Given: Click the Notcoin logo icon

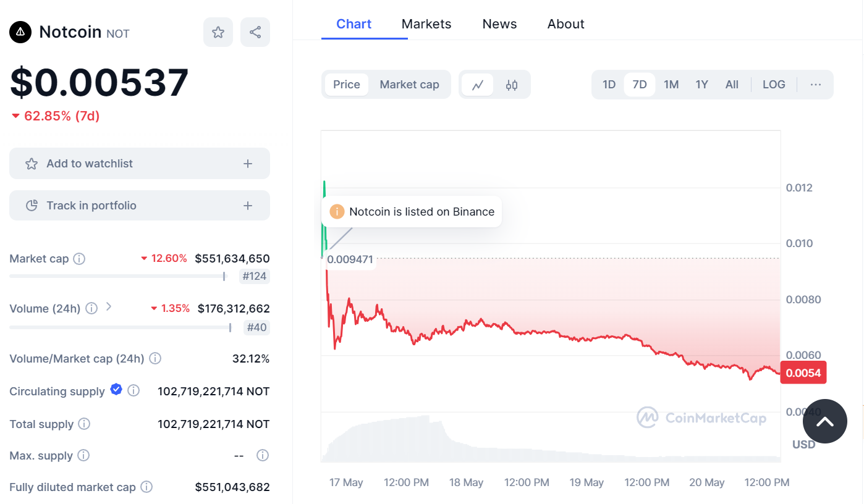Looking at the screenshot, I should [20, 32].
